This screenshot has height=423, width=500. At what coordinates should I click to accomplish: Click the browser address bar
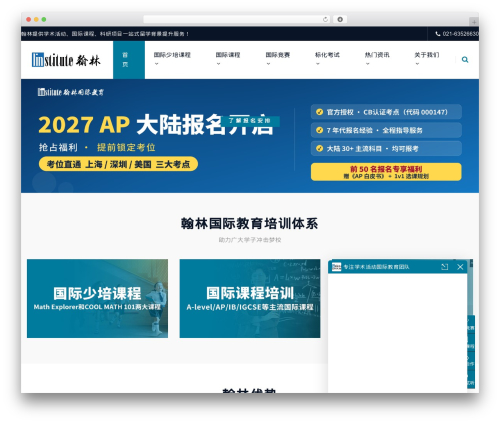click(x=237, y=19)
